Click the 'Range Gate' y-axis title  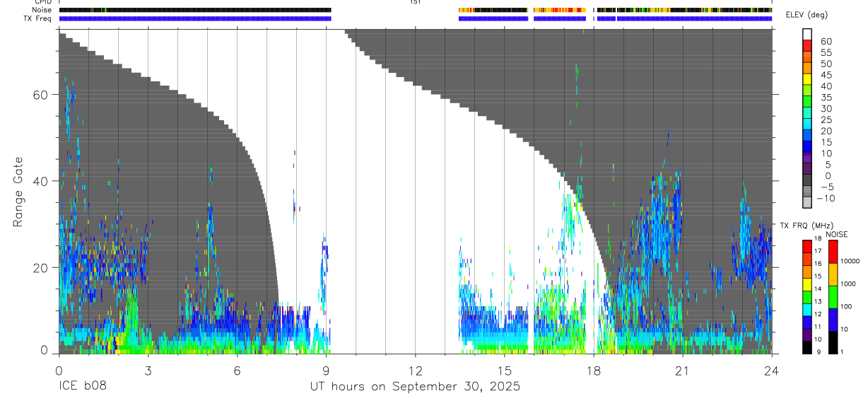coord(18,192)
